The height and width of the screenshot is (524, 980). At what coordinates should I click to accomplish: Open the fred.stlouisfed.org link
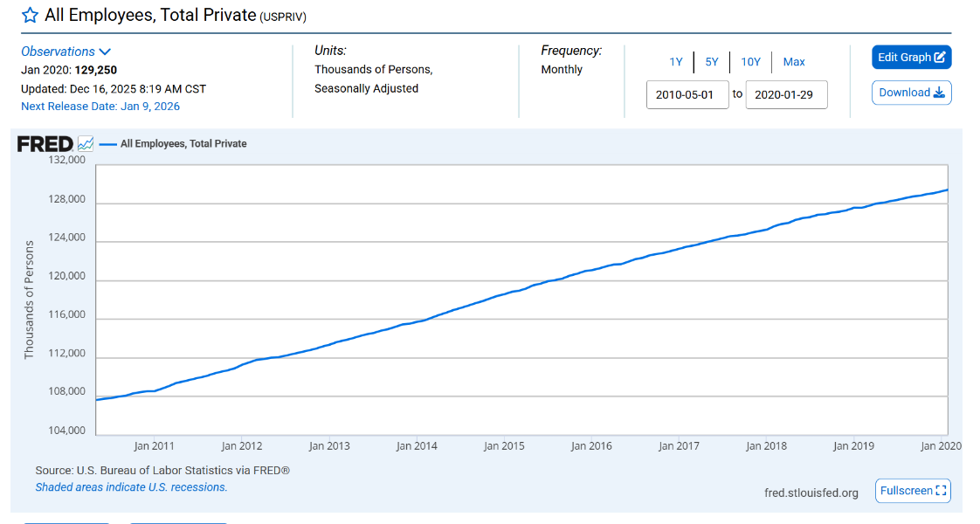[x=811, y=493]
